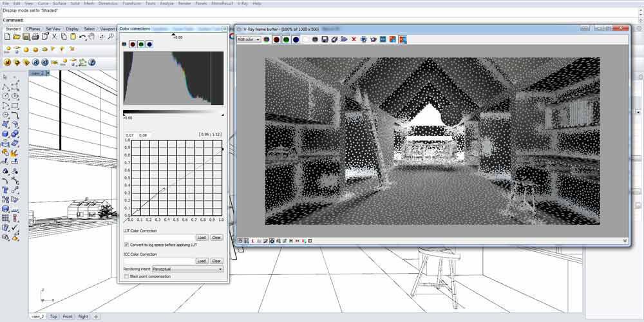This screenshot has height=322, width=644.
Task: Click the monochrome mode icon in frame buffer
Action: (x=315, y=39)
